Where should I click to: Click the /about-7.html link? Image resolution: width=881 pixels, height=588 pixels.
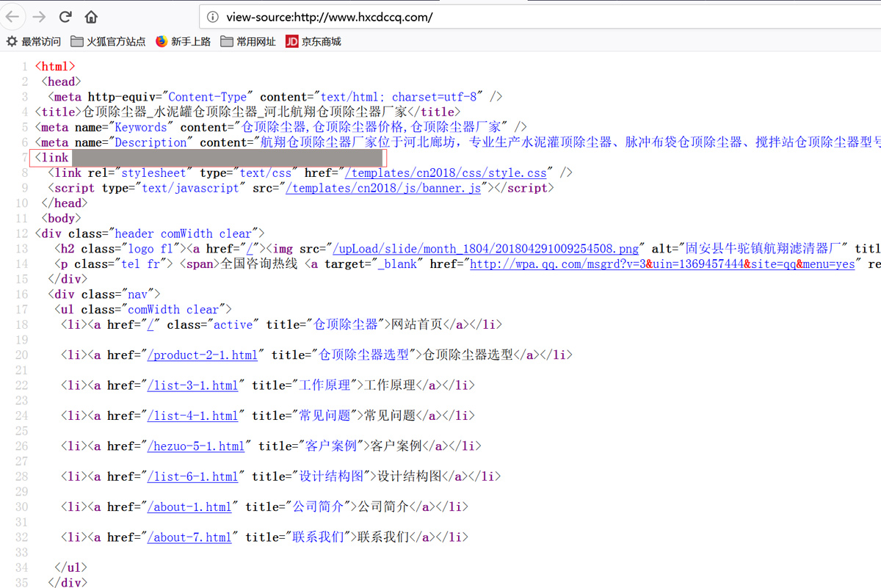tap(189, 537)
